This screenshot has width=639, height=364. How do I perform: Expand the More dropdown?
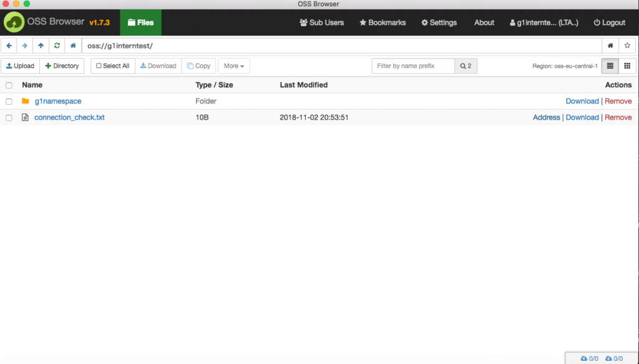(234, 66)
